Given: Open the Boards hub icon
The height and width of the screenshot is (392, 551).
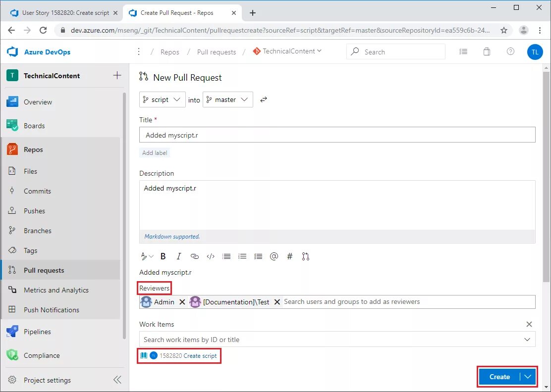Looking at the screenshot, I should [12, 125].
